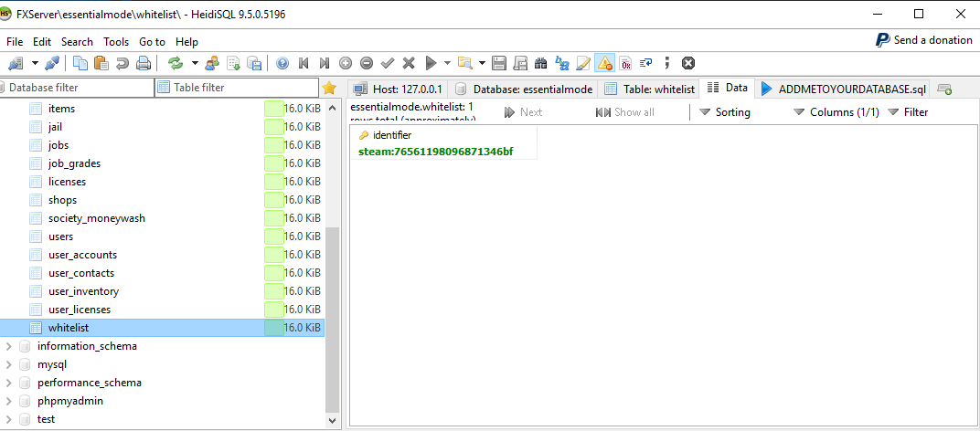
Task: Open the Help menu
Action: coord(186,42)
